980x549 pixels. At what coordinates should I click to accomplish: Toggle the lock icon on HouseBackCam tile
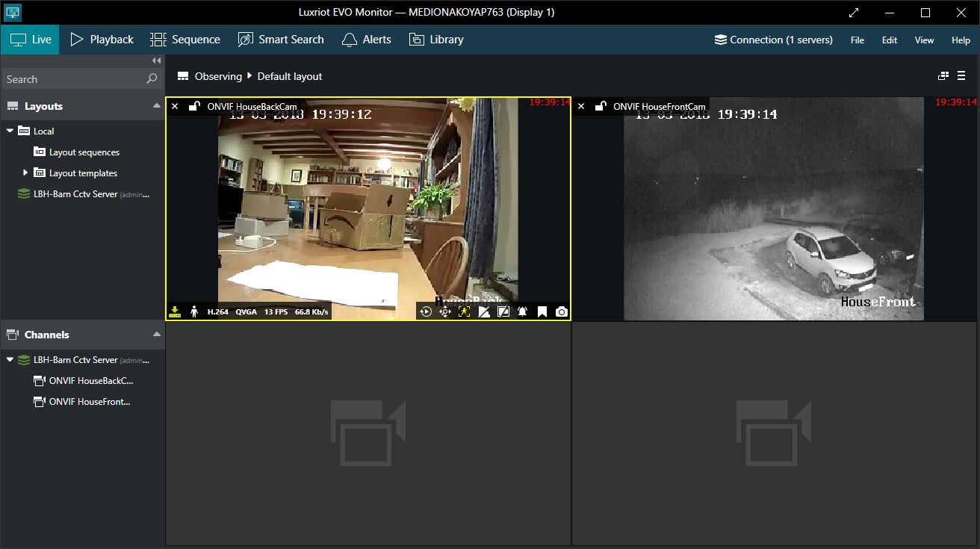(195, 106)
